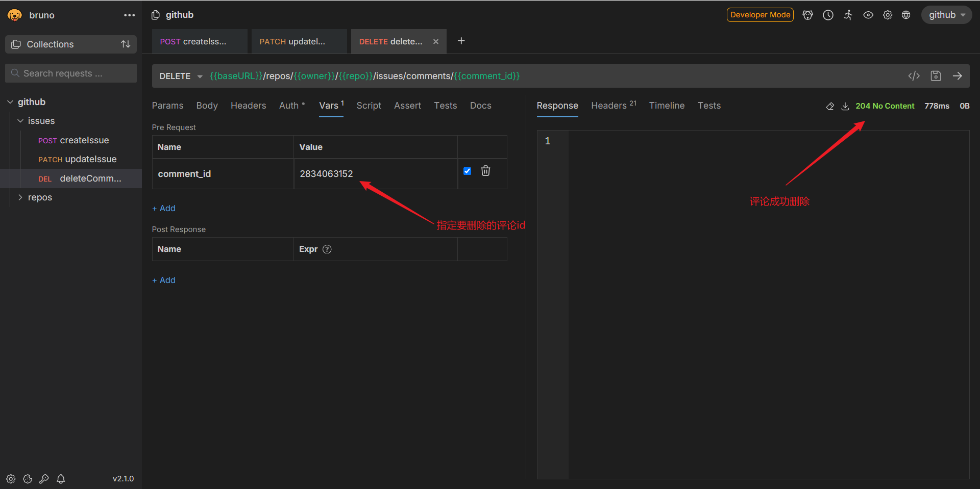Click the Bruno dog logo icon
980x489 pixels.
pos(14,15)
